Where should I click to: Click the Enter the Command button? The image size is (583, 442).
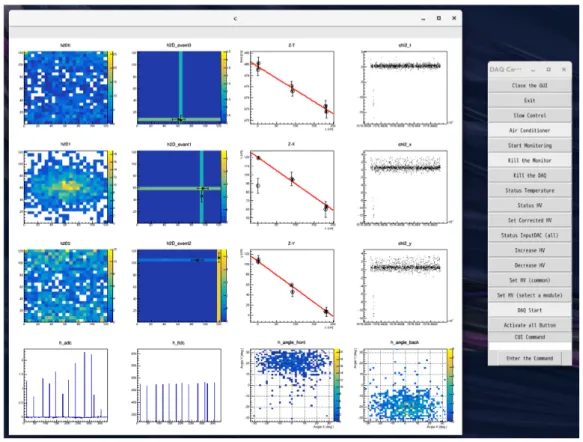click(529, 358)
